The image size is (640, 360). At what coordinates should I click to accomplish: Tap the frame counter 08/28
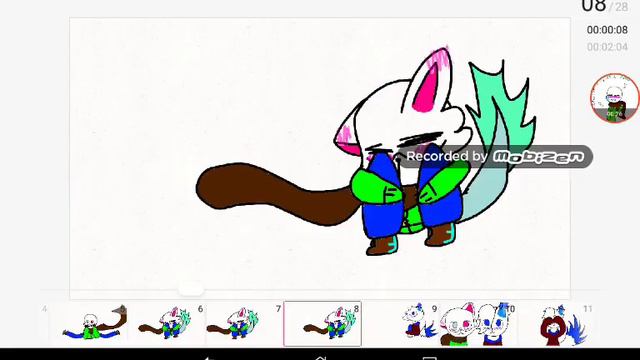(x=605, y=6)
